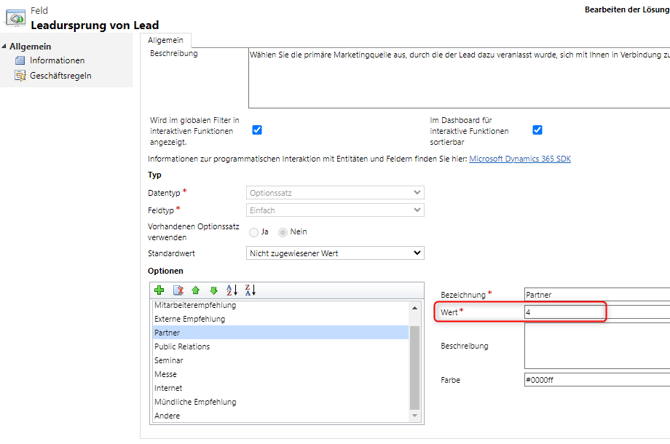Select the Externe Empfehlung option
Image resolution: width=670 pixels, height=444 pixels.
[280, 319]
